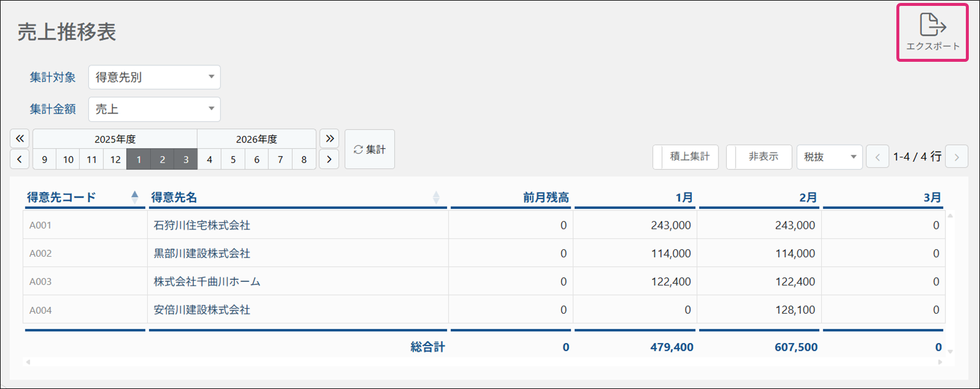Screen dimensions: 980x389
Task: Click the Export (エクスポート) icon
Action: click(x=932, y=32)
